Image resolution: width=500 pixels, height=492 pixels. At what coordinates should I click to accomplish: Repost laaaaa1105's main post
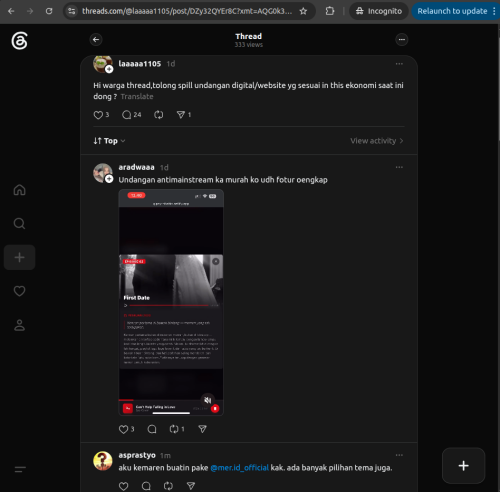[x=159, y=115]
